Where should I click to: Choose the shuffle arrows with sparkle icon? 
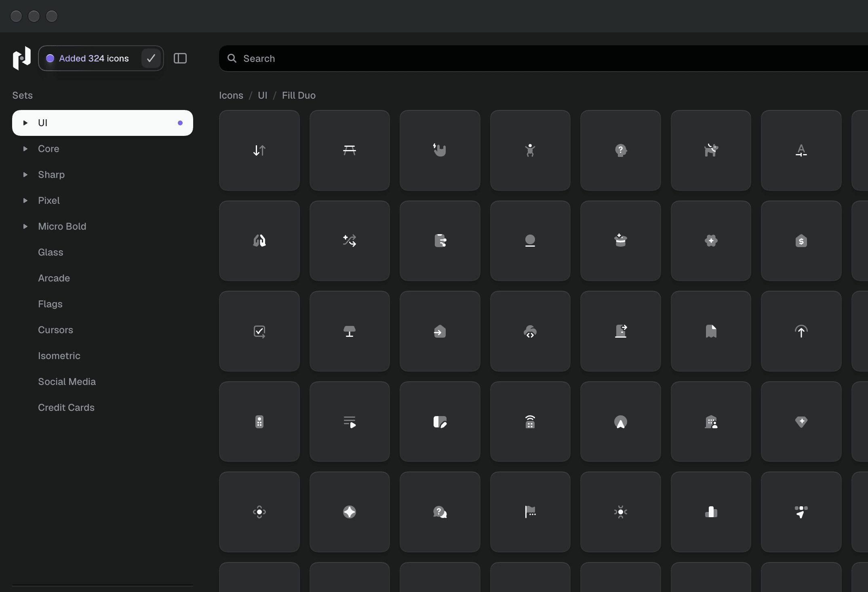[x=350, y=241]
